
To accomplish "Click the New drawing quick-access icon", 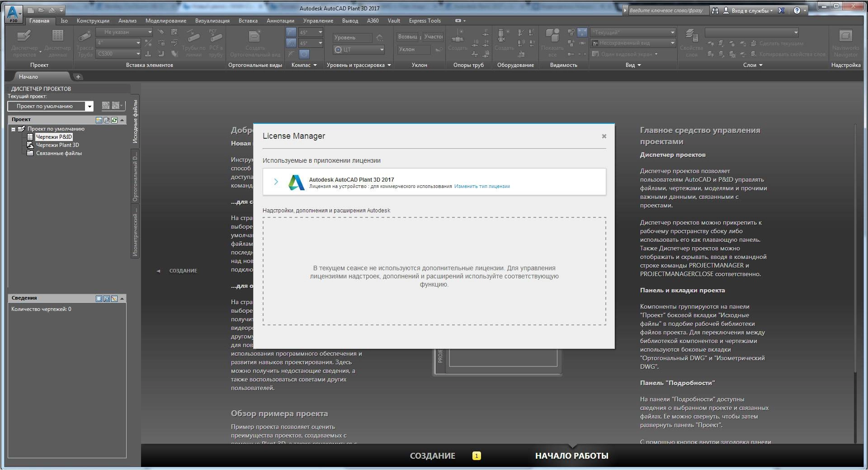I will click(x=30, y=9).
